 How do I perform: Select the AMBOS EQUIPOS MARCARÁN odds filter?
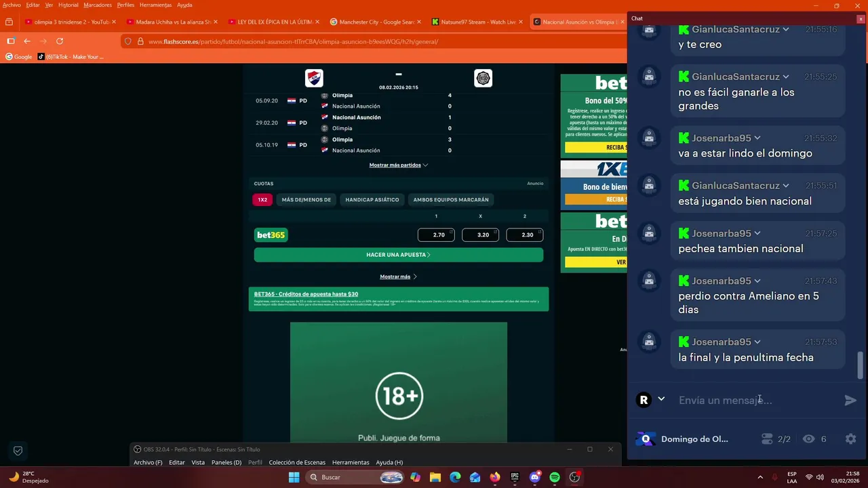pyautogui.click(x=451, y=200)
